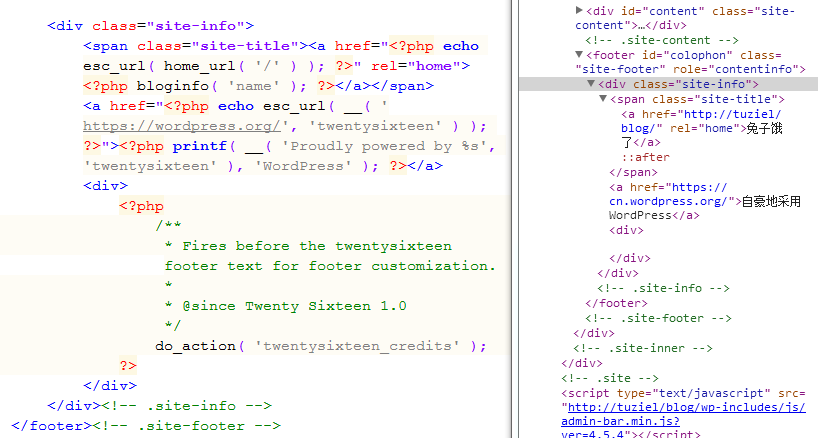Click the opening <div class="site-info"> code line
The width and height of the screenshot is (818, 438).
(x=150, y=26)
